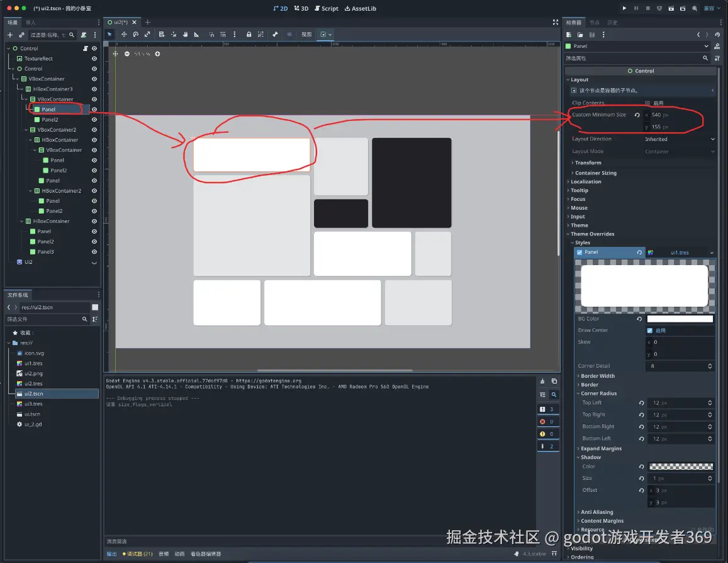
Task: Click the Top Left corner radius stepper
Action: pyautogui.click(x=709, y=403)
